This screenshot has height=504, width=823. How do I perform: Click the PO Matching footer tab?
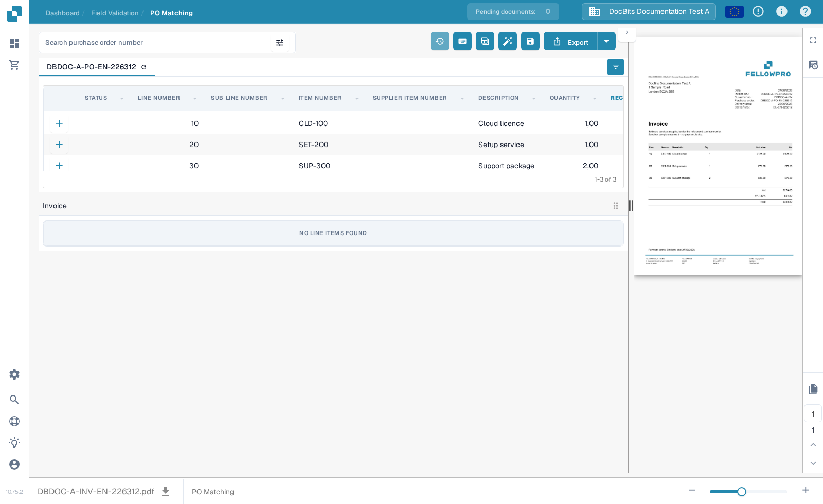(213, 492)
